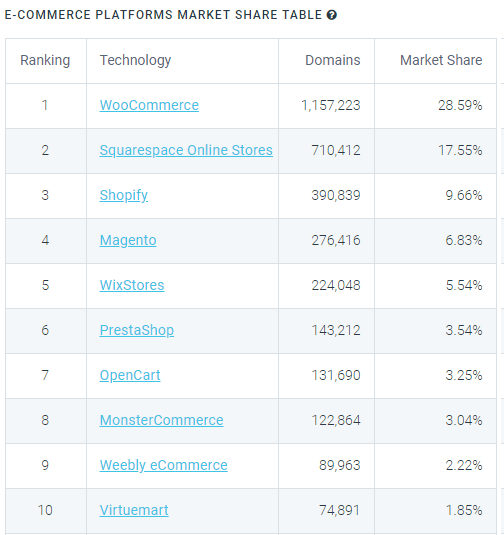Open the Magento link

(128, 240)
